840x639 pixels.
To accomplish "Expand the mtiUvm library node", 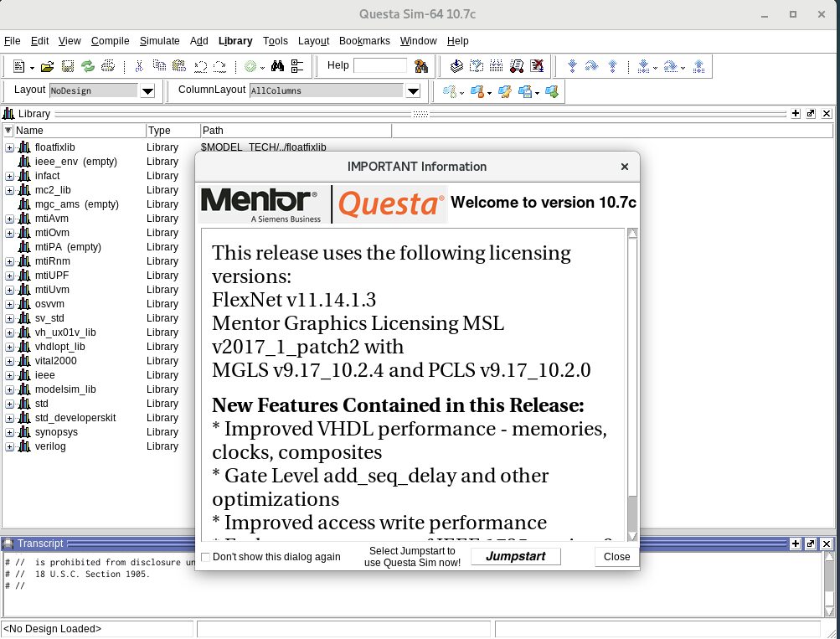I will (x=10, y=290).
